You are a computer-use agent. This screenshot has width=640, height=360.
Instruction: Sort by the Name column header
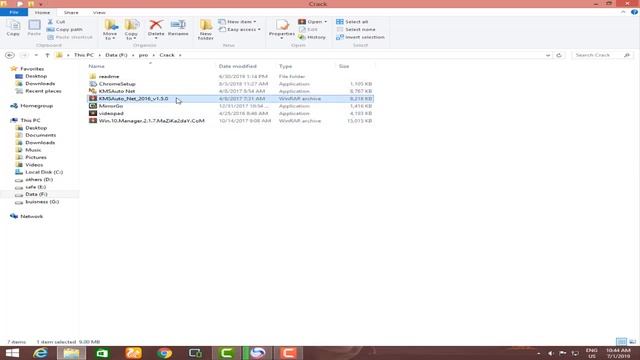pos(97,66)
